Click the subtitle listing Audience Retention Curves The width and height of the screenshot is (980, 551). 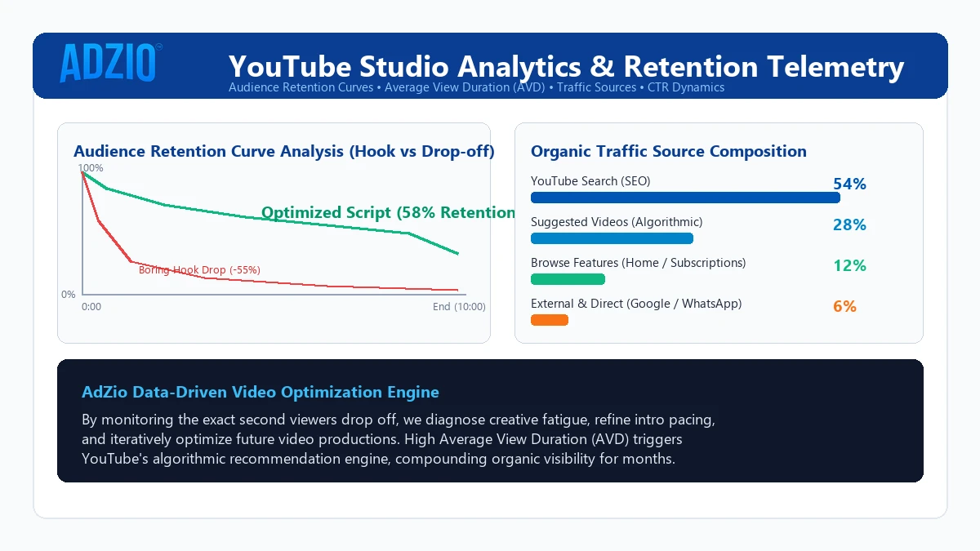click(x=476, y=87)
